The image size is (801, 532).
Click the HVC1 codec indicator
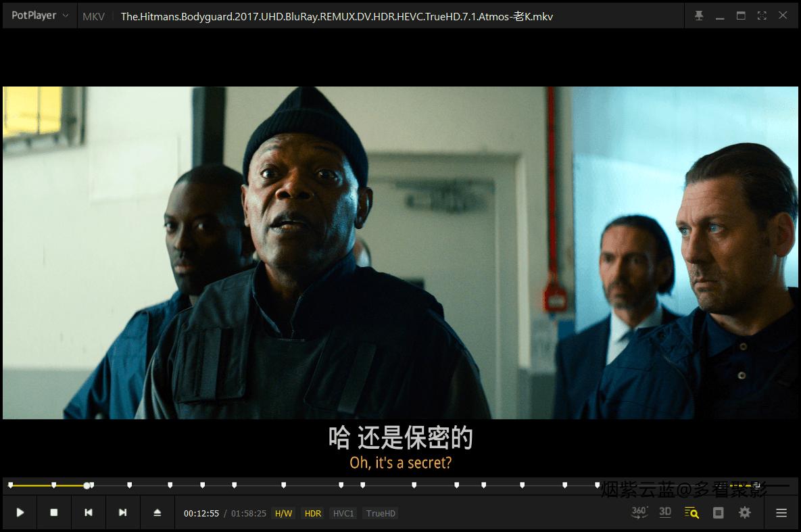343,513
